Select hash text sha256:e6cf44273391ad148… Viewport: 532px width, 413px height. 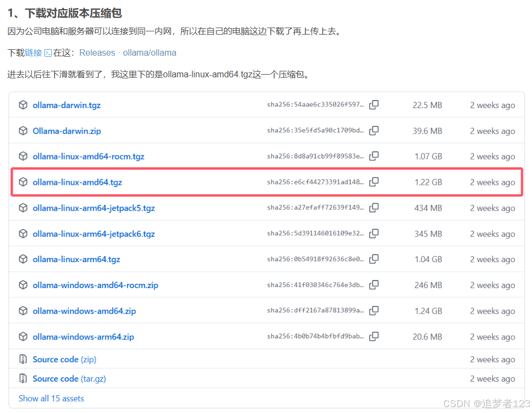click(x=315, y=182)
